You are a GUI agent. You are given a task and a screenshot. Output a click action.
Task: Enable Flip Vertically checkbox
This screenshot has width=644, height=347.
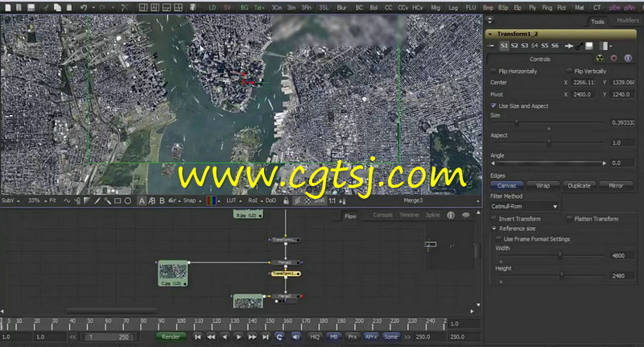coord(569,71)
